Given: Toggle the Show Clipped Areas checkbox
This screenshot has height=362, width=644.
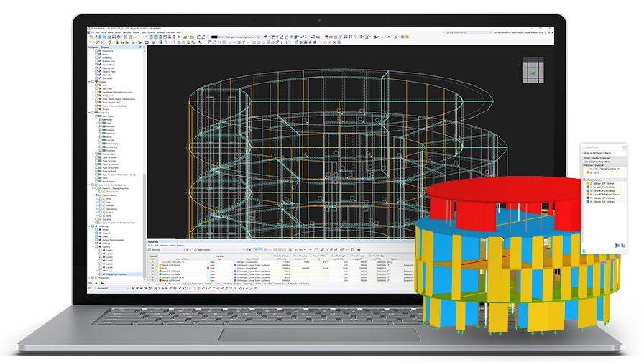Looking at the screenshot, I should 96,102.
